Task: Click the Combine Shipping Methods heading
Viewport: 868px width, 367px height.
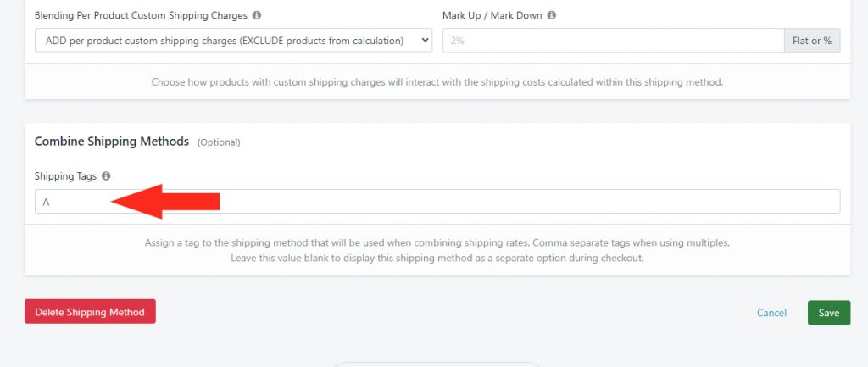Action: [112, 142]
